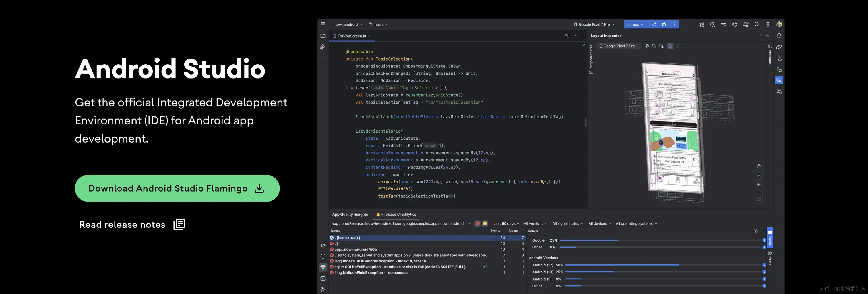
Task: Open the All signal states dropdown
Action: pyautogui.click(x=567, y=224)
